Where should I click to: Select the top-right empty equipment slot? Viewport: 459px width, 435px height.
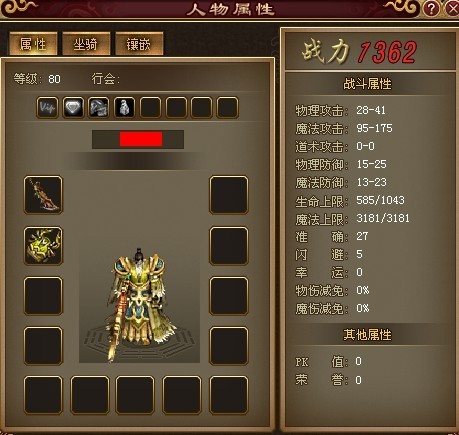point(229,195)
